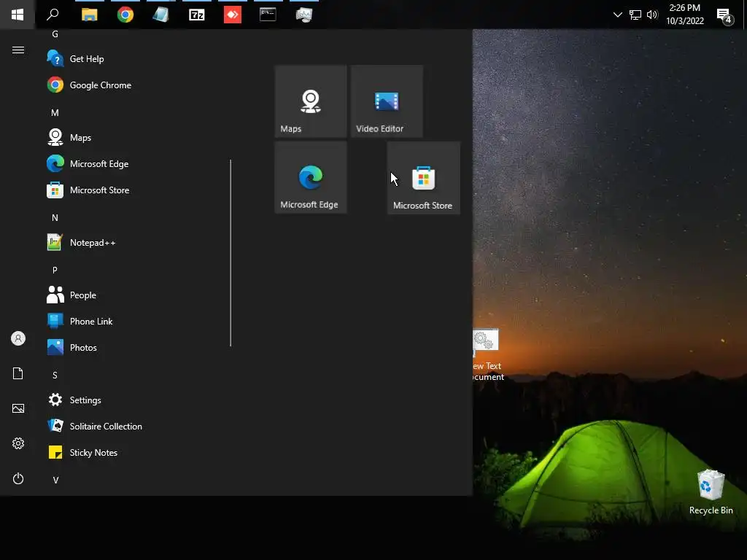This screenshot has width=747, height=560.
Task: Open the monitor app icon in taskbar
Action: [304, 15]
